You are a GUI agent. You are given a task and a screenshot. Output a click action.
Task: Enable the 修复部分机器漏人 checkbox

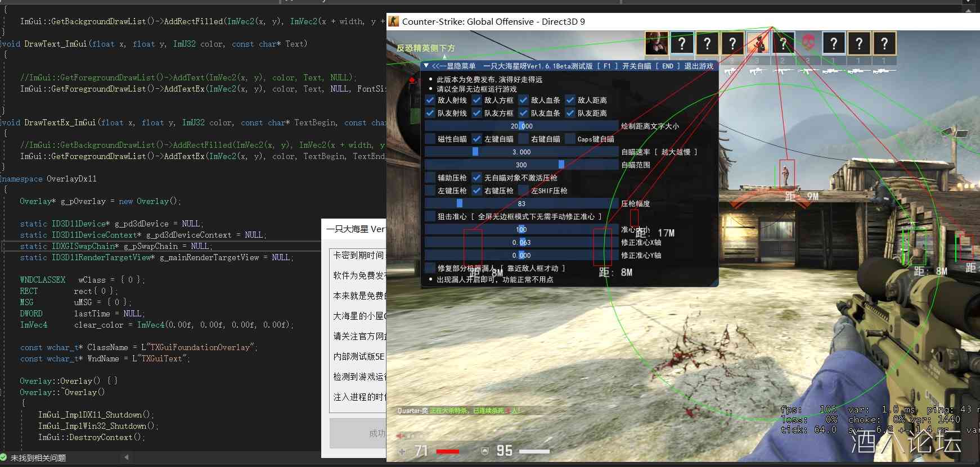click(x=430, y=268)
